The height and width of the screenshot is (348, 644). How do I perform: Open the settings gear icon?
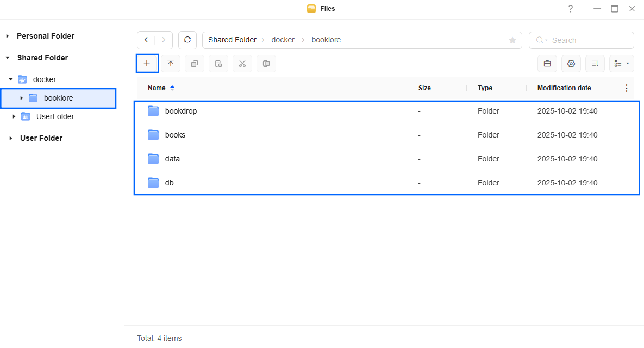[x=571, y=64]
